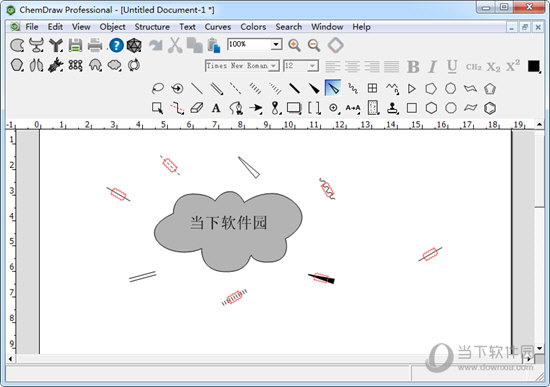Image resolution: width=550 pixels, height=387 pixels.
Task: Toggle Italic text formatting
Action: coord(432,66)
